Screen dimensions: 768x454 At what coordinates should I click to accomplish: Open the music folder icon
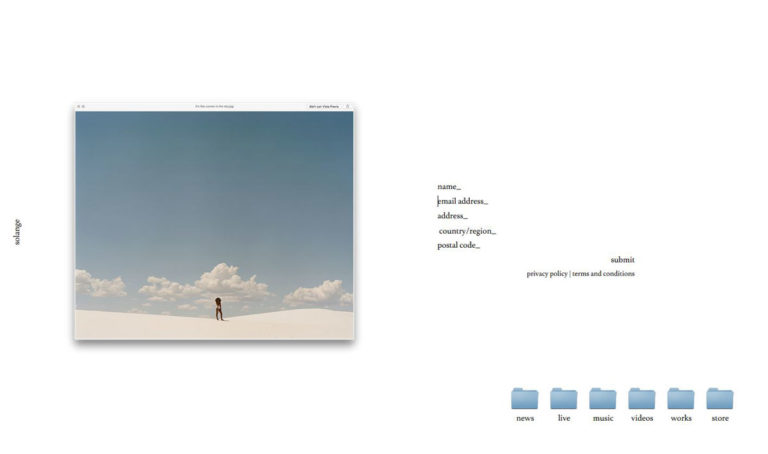click(x=603, y=399)
